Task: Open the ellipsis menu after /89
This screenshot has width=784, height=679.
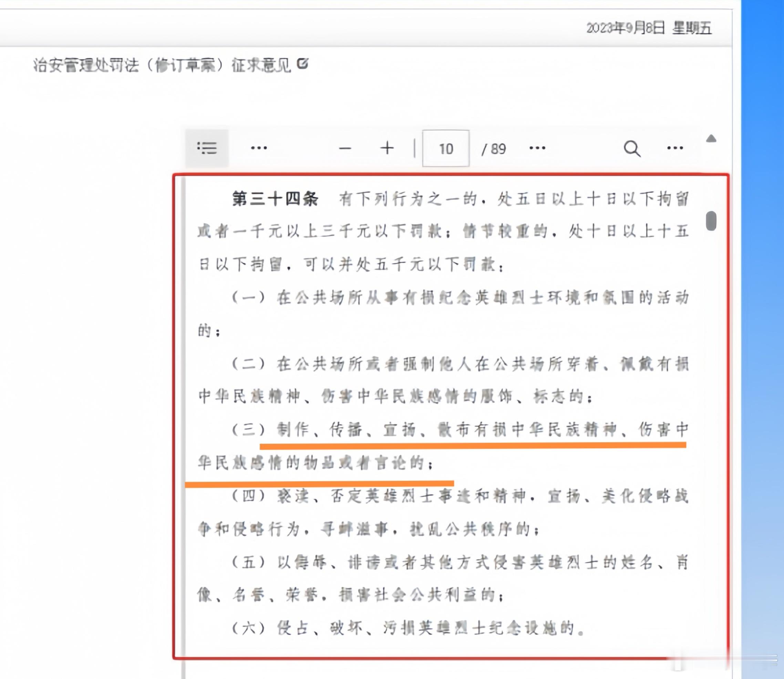Action: tap(537, 148)
